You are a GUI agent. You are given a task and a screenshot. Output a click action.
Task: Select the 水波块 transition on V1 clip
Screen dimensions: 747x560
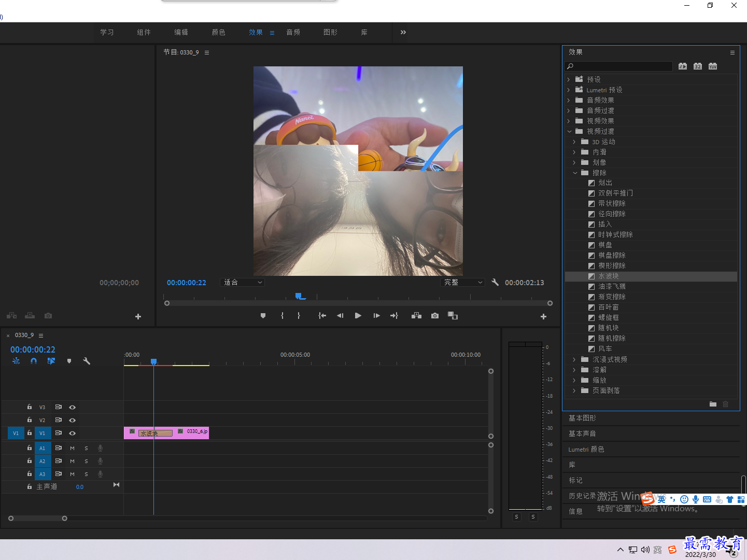pyautogui.click(x=155, y=433)
